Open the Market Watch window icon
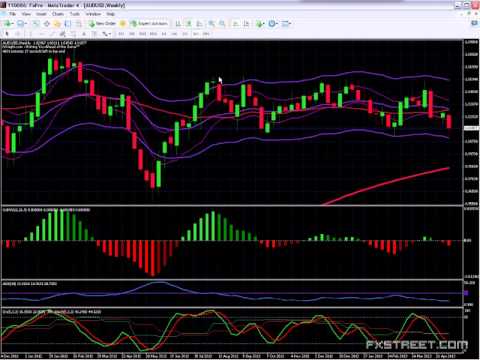Viewport: 480px width, 360px height. click(36, 24)
